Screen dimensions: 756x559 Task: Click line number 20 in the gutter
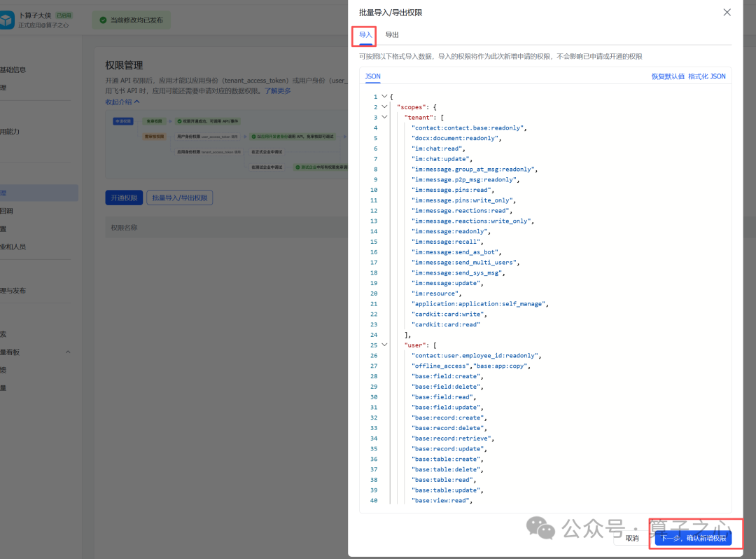pos(374,294)
